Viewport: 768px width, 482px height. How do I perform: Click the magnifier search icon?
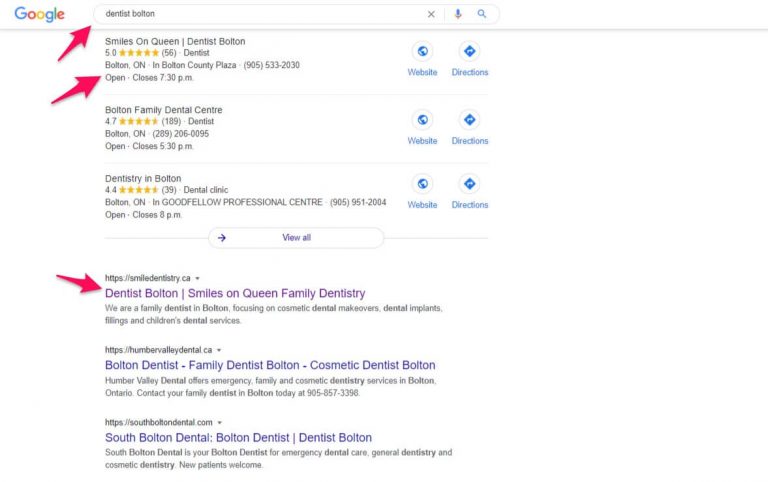[x=482, y=14]
